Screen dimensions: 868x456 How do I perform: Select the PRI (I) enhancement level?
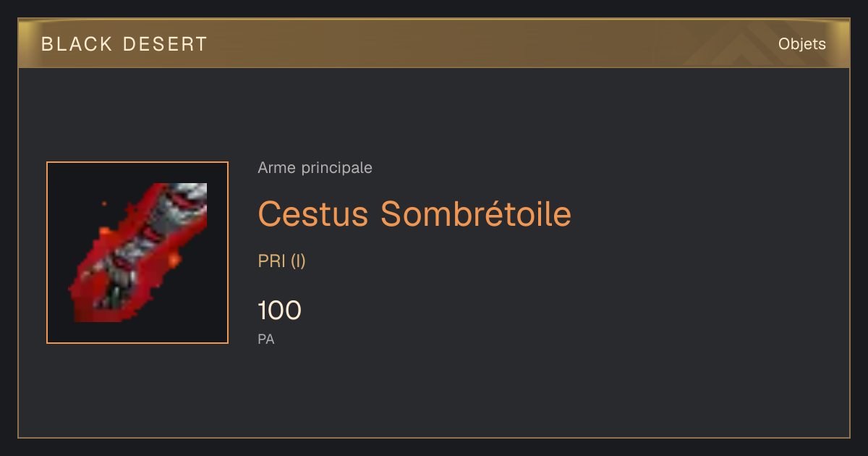[282, 261]
